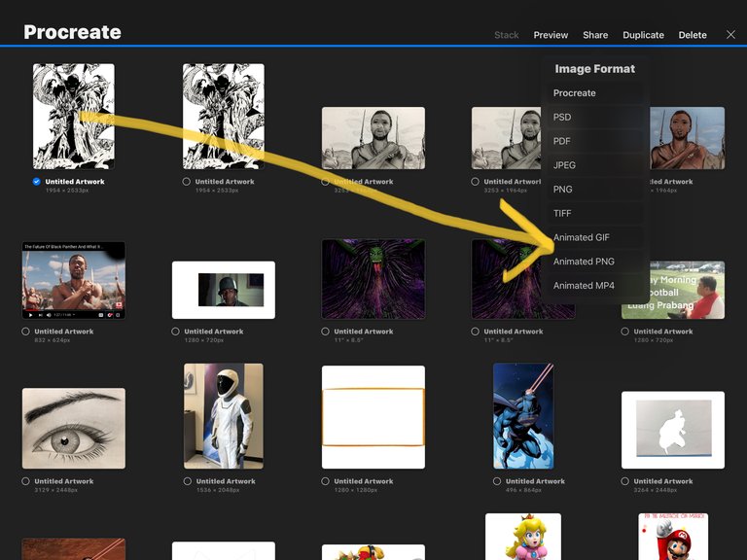Export as PSD format
Image resolution: width=747 pixels, height=560 pixels.
pos(562,117)
